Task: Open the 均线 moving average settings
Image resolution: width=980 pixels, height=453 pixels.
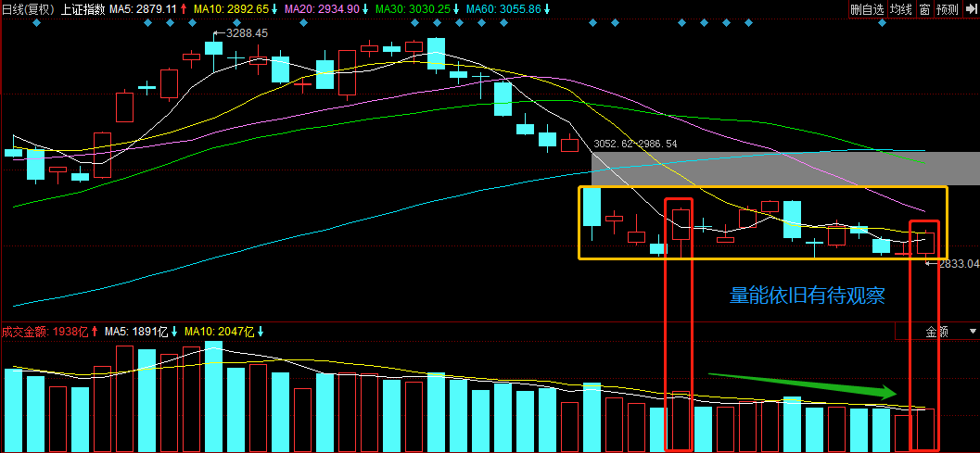Action: (x=900, y=8)
